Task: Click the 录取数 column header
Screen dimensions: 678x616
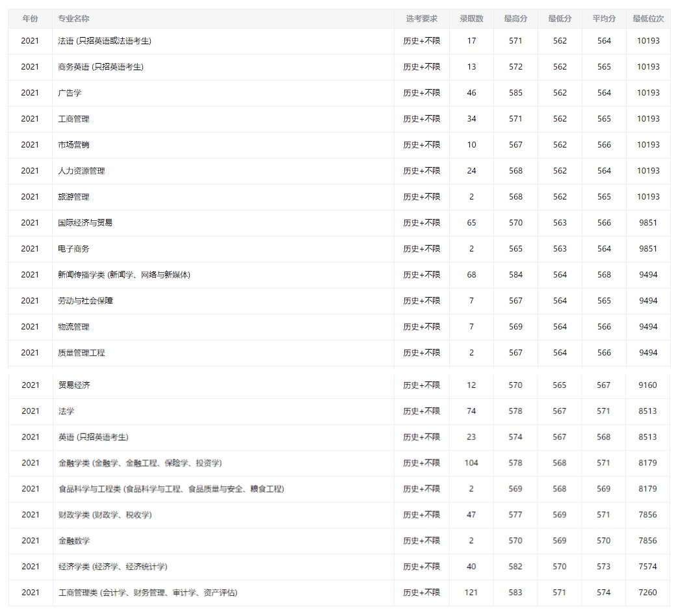Action: [x=471, y=19]
